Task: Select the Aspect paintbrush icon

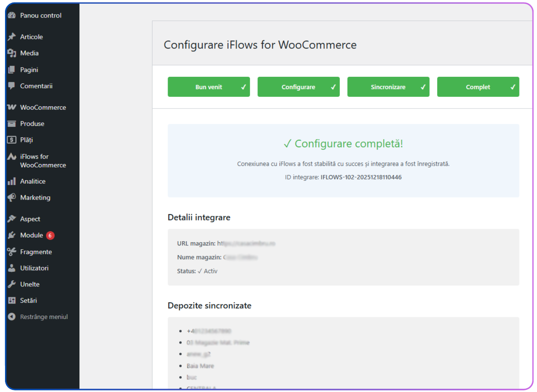Action: pos(12,219)
